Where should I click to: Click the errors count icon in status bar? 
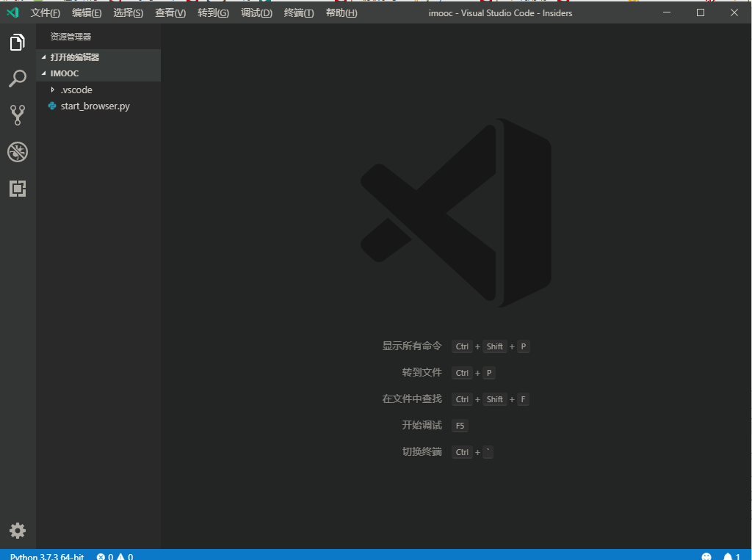pyautogui.click(x=101, y=556)
